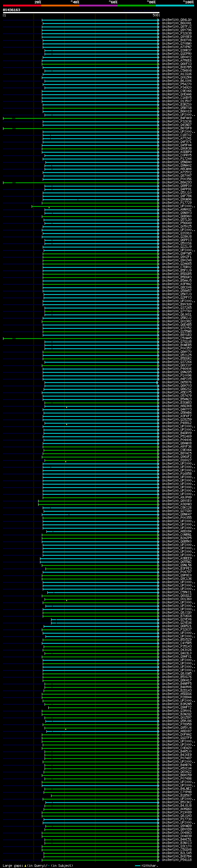Select hit label UniRef100_O65876
This screenshot has height=868, width=197.
(x=176, y=382)
